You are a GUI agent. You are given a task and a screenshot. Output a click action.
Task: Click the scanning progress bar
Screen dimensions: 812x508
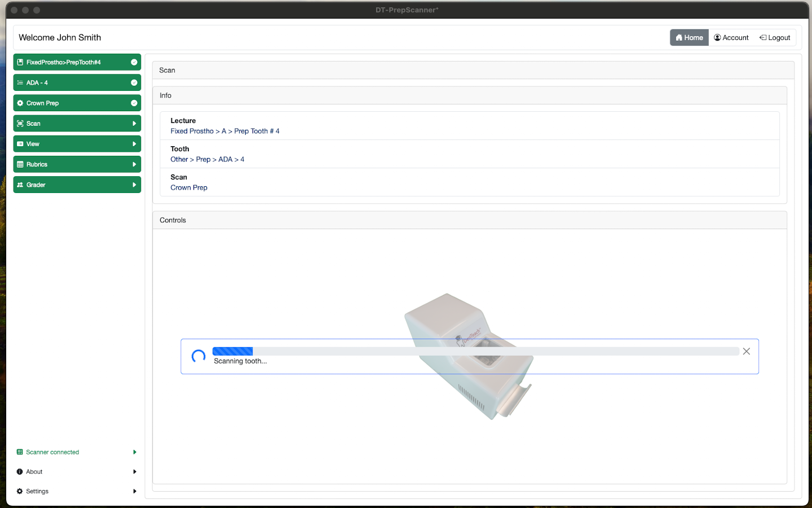[x=475, y=351]
